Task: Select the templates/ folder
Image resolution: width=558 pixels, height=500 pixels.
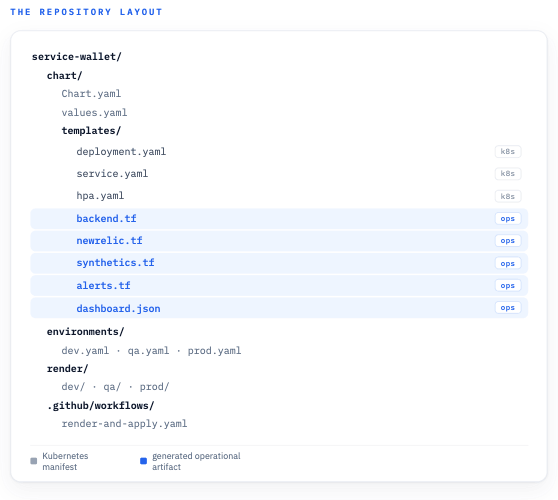Action: pyautogui.click(x=91, y=131)
